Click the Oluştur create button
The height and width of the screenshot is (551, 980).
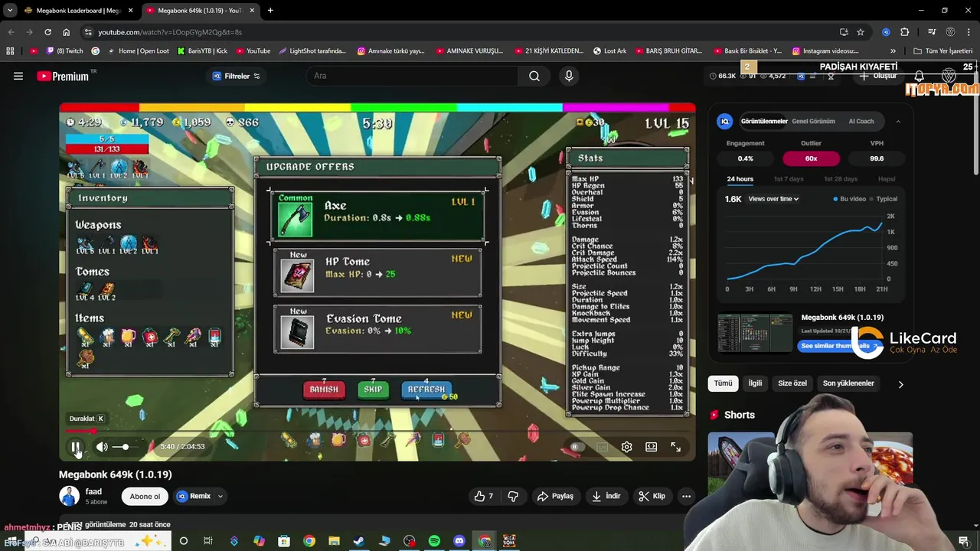(878, 77)
